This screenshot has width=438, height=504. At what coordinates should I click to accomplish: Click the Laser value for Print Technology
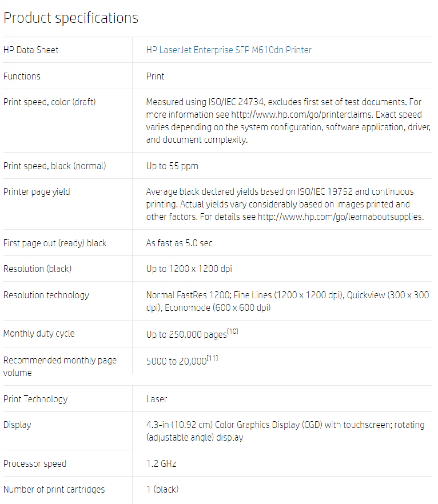point(156,399)
